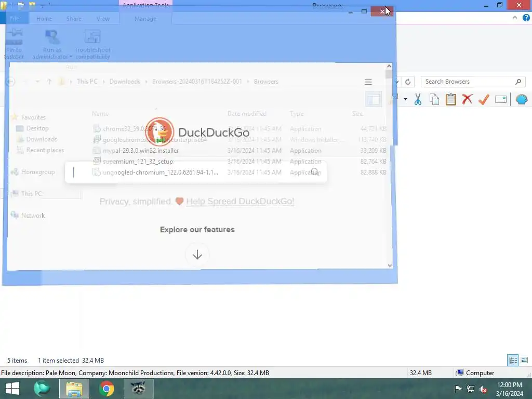Click This PC in the address breadcrumb
This screenshot has width=532, height=399.
click(x=87, y=82)
